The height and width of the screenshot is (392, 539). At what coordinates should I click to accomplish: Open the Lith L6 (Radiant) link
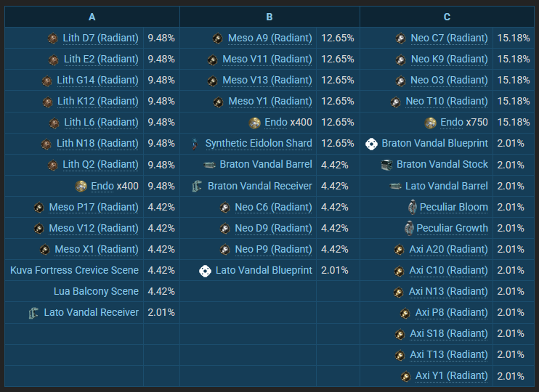coord(101,123)
